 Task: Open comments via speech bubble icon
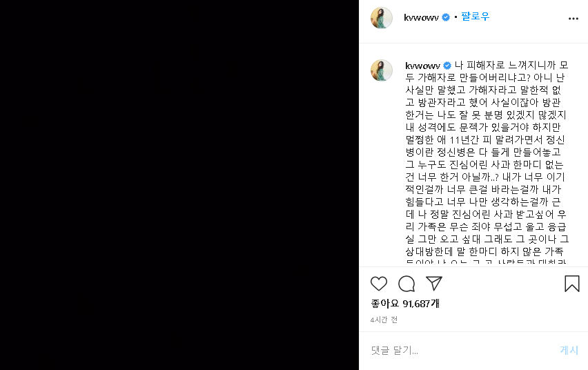pyautogui.click(x=406, y=284)
